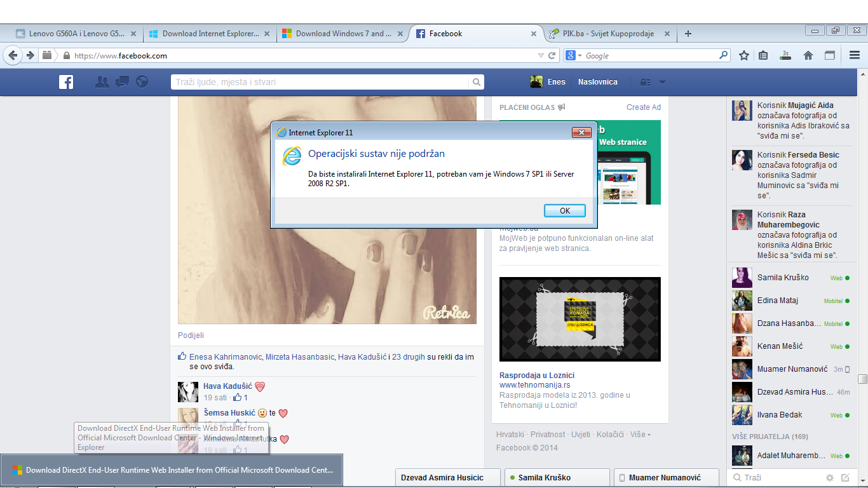Viewport: 868px width, 488px height.
Task: Click the Naslovnica link in the header
Action: [598, 82]
